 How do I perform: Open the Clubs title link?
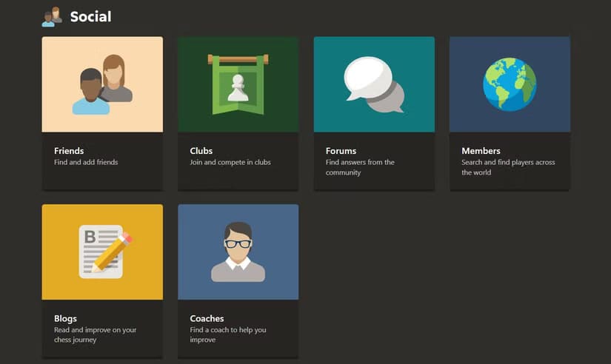[201, 151]
